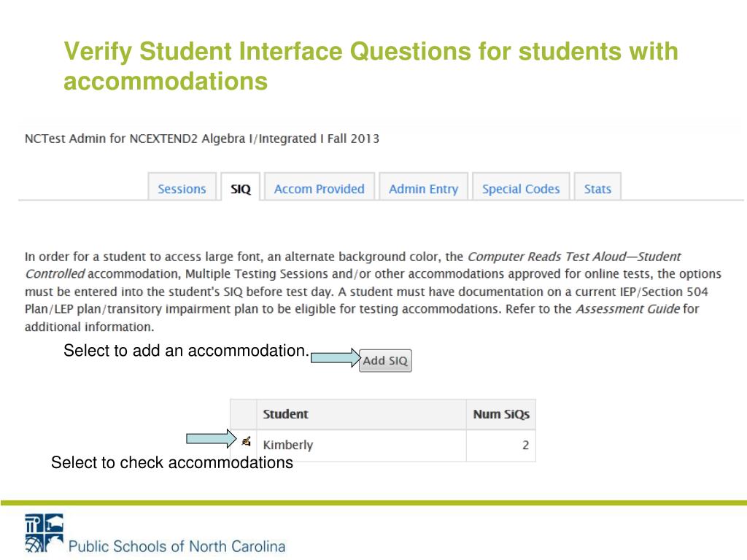Viewport: 747px width, 560px height.
Task: Click the 'Select to check accommodations' label
Action: click(172, 462)
